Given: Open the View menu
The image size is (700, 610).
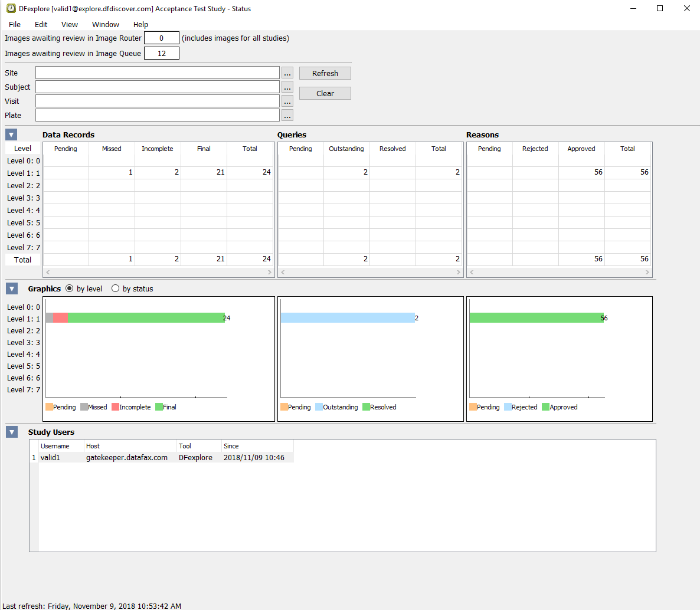Looking at the screenshot, I should pyautogui.click(x=70, y=24).
